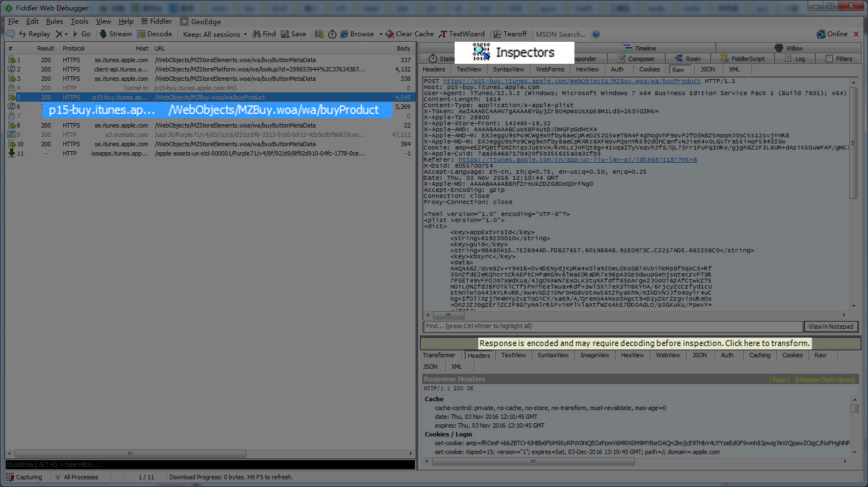
Task: Open the Referer itunes.apple.com link
Action: pyautogui.click(x=578, y=159)
